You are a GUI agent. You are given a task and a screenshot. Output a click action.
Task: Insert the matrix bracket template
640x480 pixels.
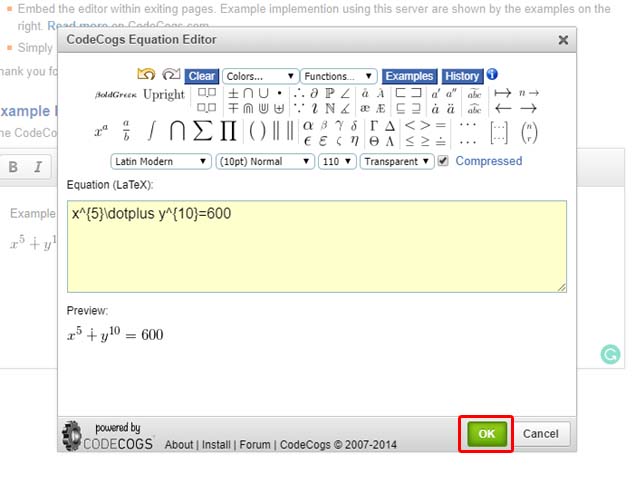click(x=499, y=133)
